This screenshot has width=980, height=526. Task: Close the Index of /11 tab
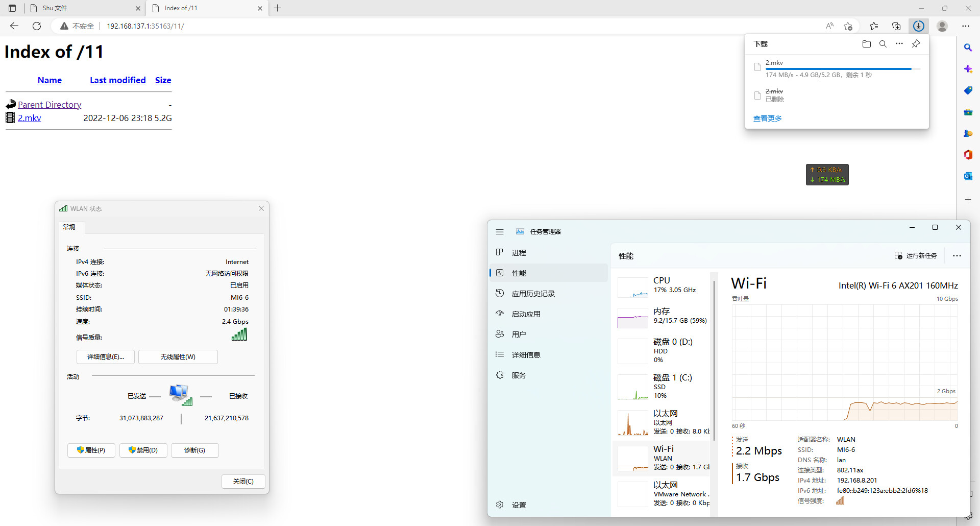coord(260,8)
